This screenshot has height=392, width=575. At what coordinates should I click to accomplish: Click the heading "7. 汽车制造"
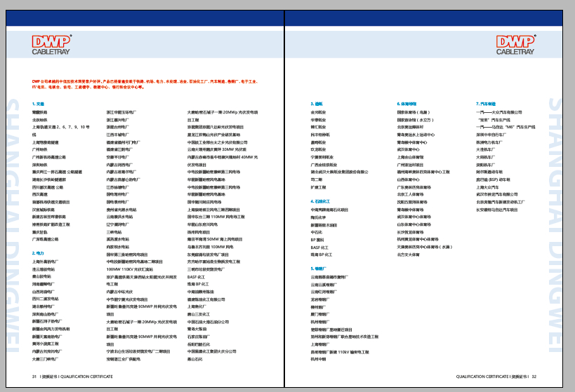click(486, 104)
